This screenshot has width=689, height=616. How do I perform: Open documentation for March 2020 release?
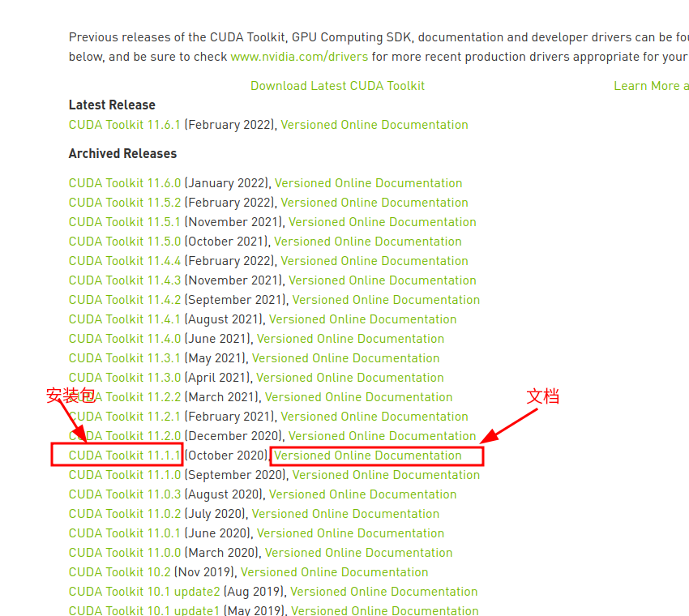358,553
